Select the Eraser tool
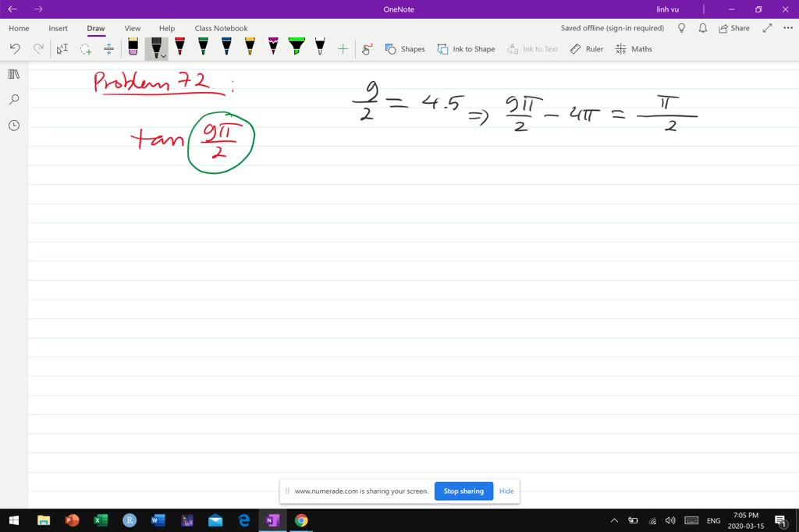The height and width of the screenshot is (532, 799). pyautogui.click(x=133, y=48)
